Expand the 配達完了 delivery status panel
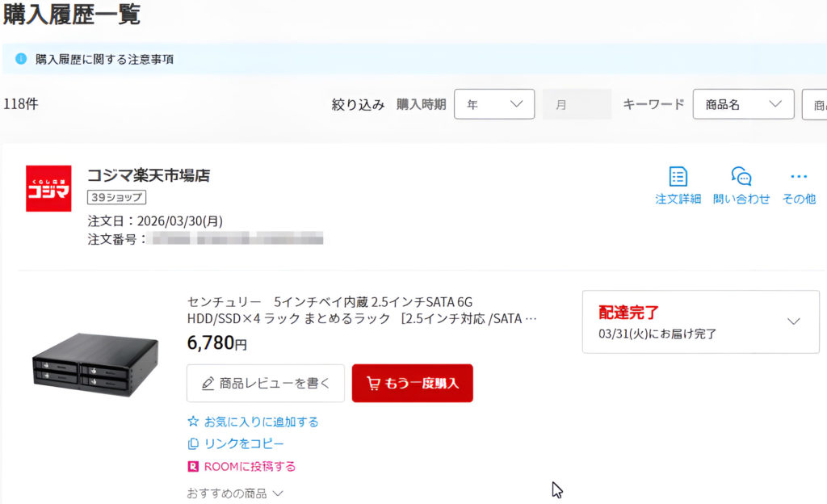Image resolution: width=827 pixels, height=504 pixels. click(x=793, y=321)
